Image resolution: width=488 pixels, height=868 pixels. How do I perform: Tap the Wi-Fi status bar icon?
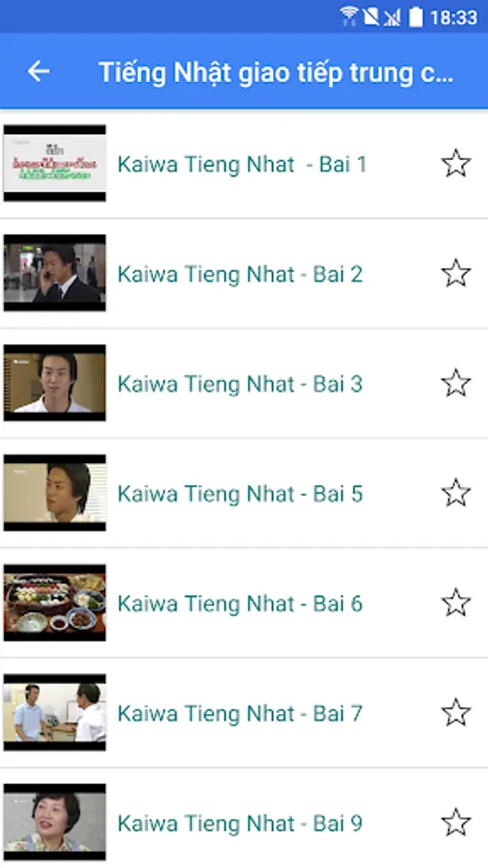[349, 16]
